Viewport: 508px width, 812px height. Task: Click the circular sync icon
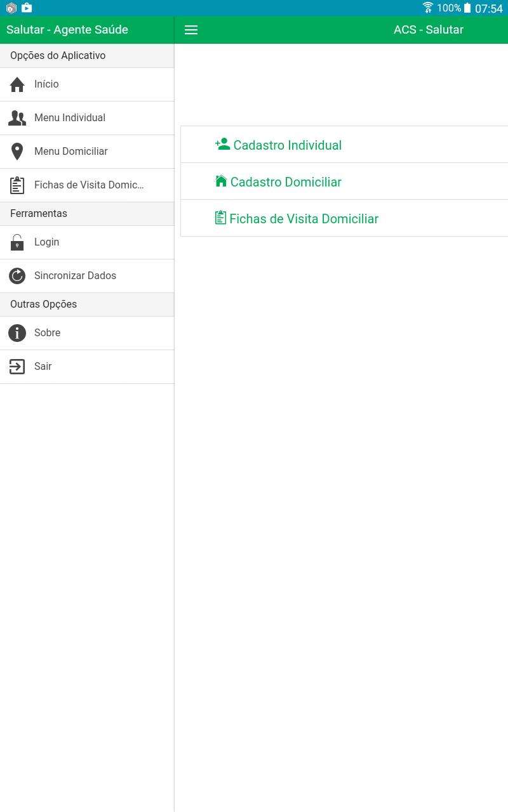tap(17, 276)
